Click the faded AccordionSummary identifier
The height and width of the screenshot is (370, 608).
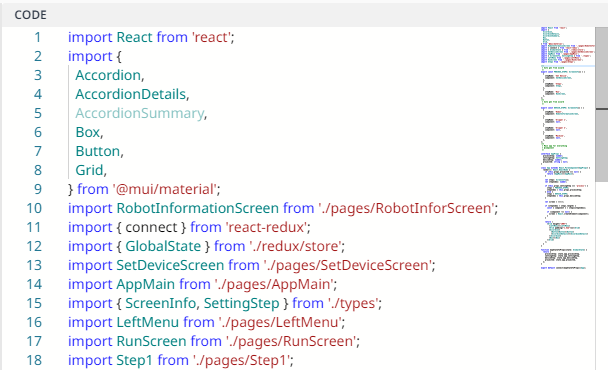pos(140,113)
